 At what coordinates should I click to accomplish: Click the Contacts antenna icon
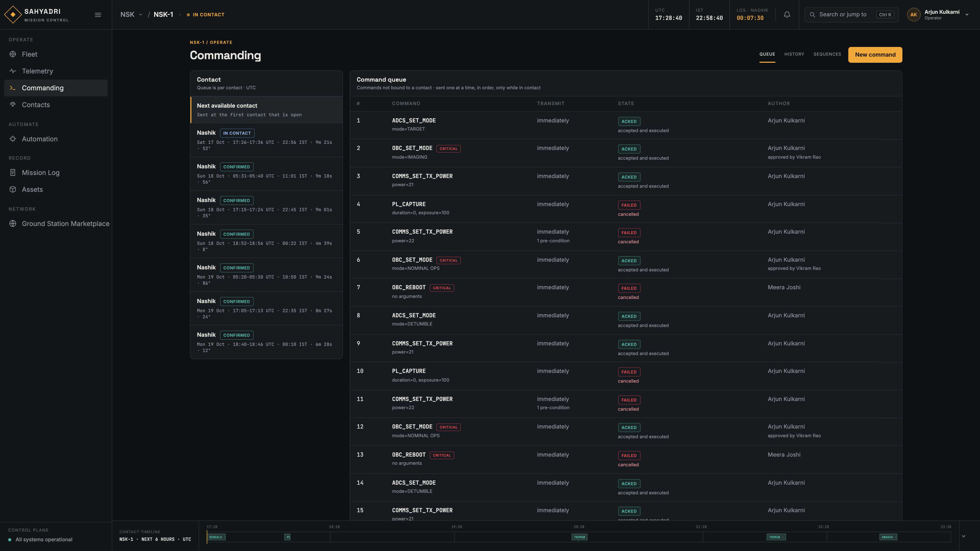coord(13,105)
